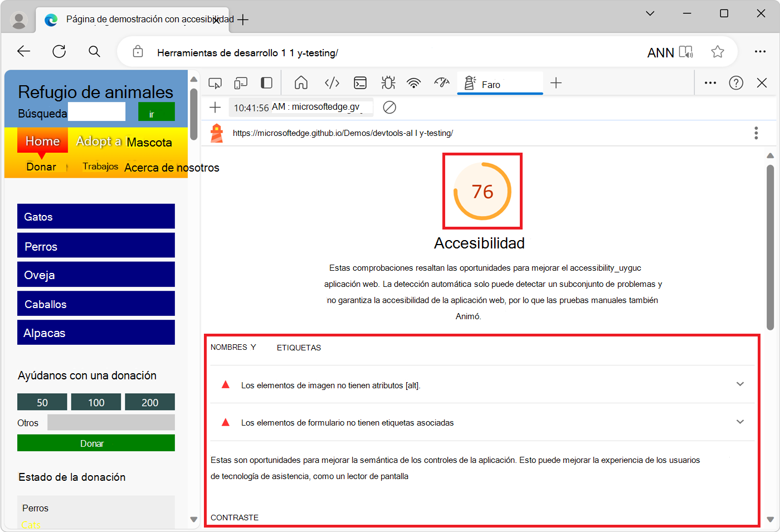This screenshot has height=532, width=780.
Task: Click the Otros donation input field
Action: pos(111,423)
